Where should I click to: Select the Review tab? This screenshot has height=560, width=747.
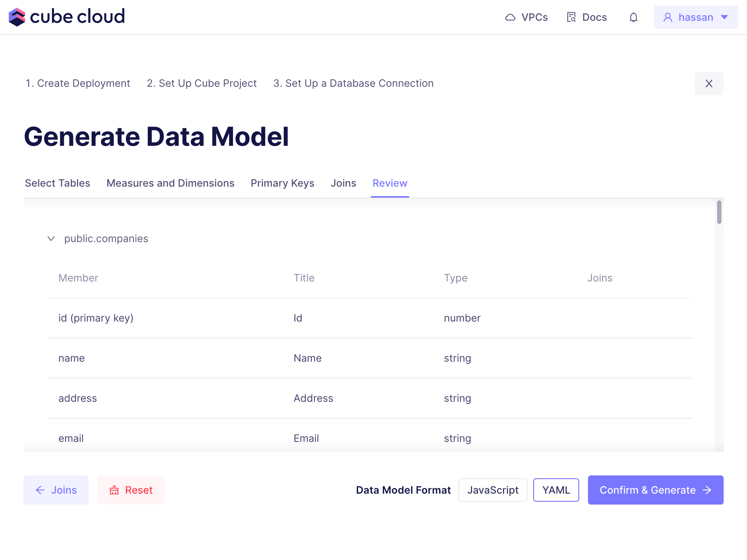pyautogui.click(x=390, y=183)
